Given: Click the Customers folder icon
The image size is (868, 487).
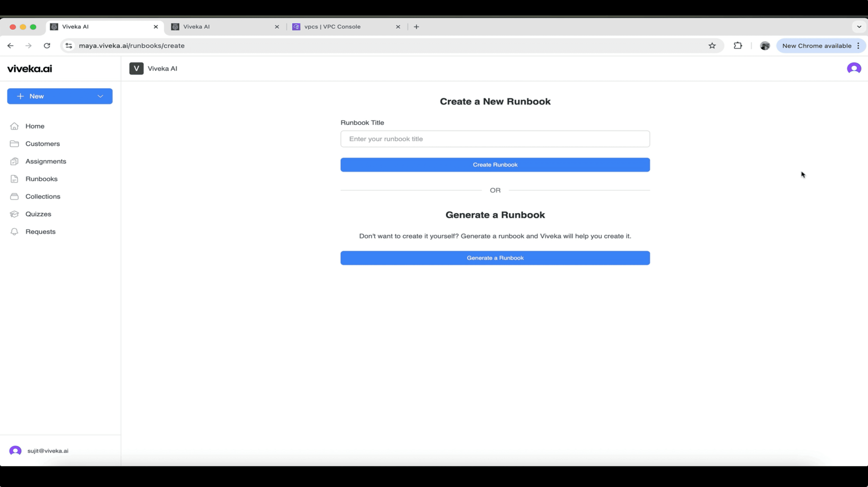Looking at the screenshot, I should pos(14,144).
